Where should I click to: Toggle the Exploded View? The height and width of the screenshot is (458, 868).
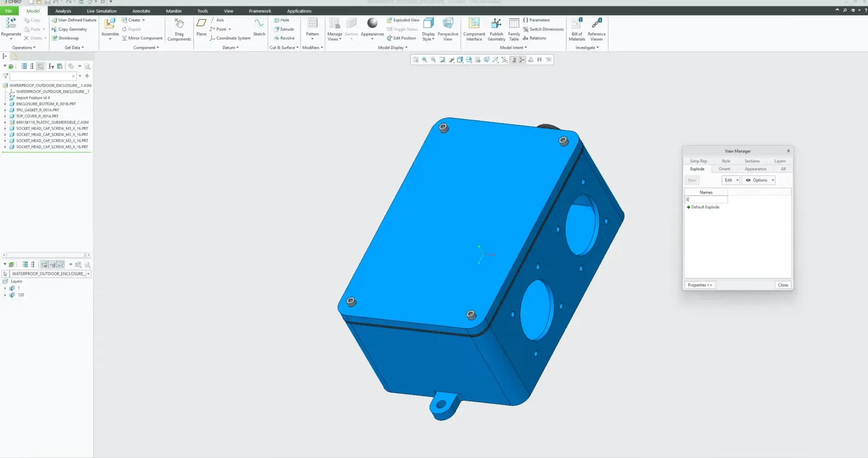click(403, 20)
